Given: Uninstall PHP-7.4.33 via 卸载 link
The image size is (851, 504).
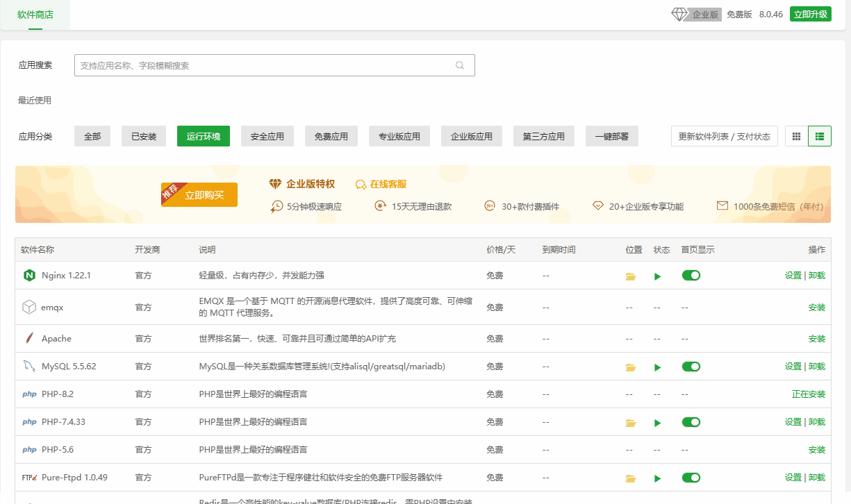Looking at the screenshot, I should point(817,422).
